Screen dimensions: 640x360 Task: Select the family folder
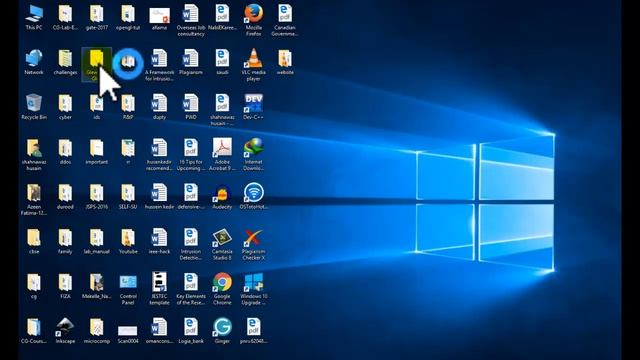click(65, 242)
